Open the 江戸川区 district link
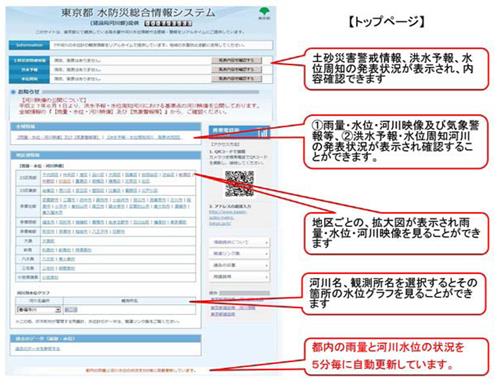This screenshot has height=385, width=497. point(150,191)
